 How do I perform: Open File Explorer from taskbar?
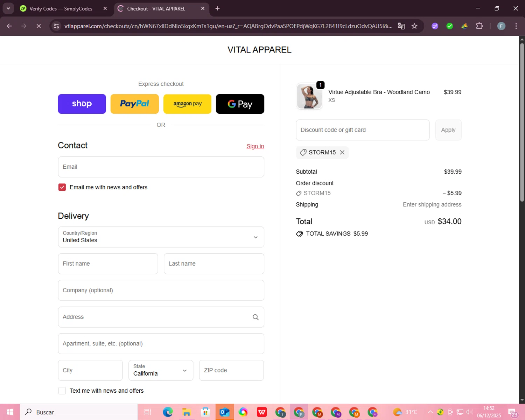pos(187,412)
